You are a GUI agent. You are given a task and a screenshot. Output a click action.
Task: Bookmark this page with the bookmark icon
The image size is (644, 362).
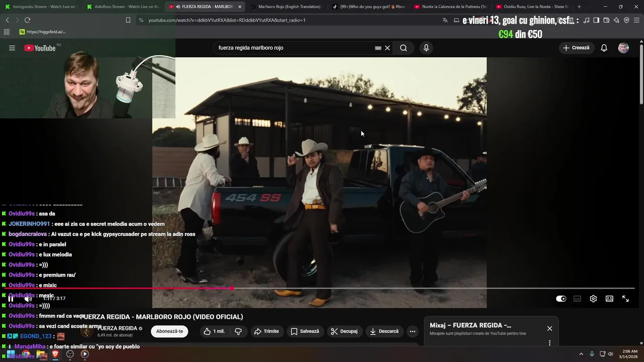(x=128, y=20)
